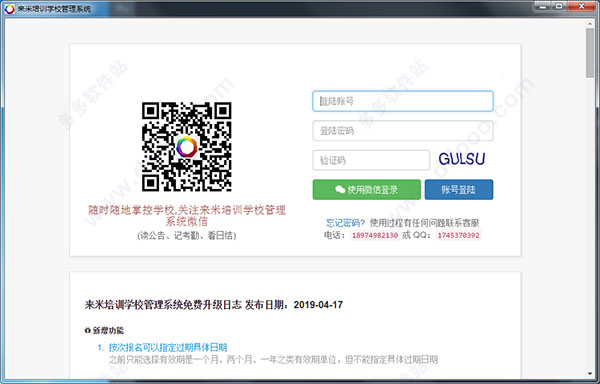This screenshot has width=600, height=384.
Task: Click the 登陆账号 login account field
Action: click(x=403, y=101)
